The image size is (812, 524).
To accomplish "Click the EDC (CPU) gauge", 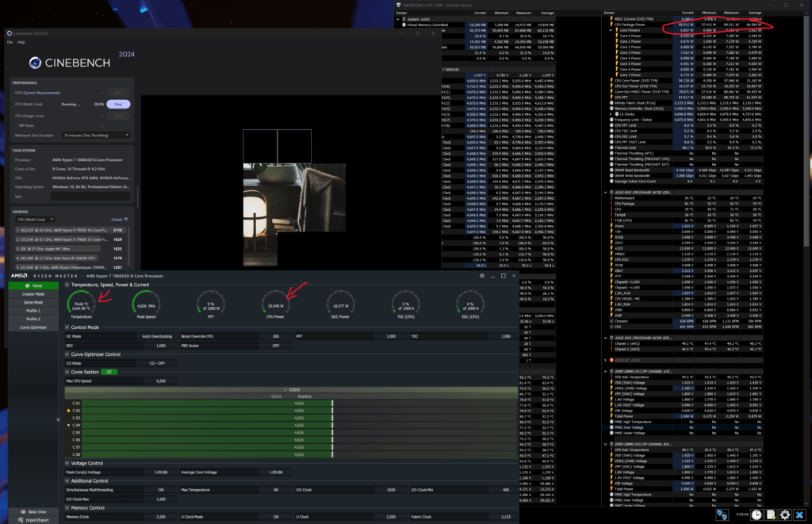I will tap(469, 304).
